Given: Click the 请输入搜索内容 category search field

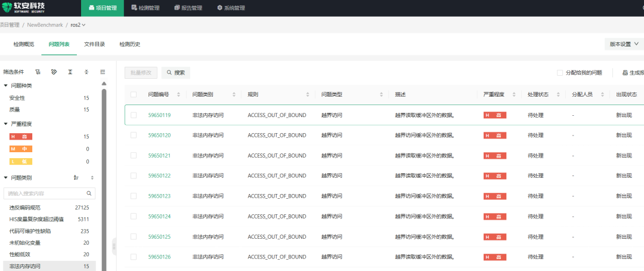Looking at the screenshot, I should tap(49, 193).
